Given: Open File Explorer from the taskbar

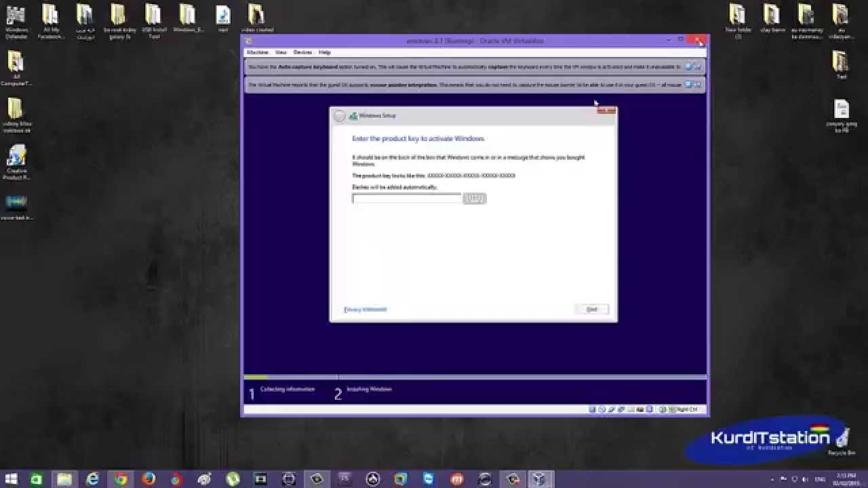Looking at the screenshot, I should (64, 479).
